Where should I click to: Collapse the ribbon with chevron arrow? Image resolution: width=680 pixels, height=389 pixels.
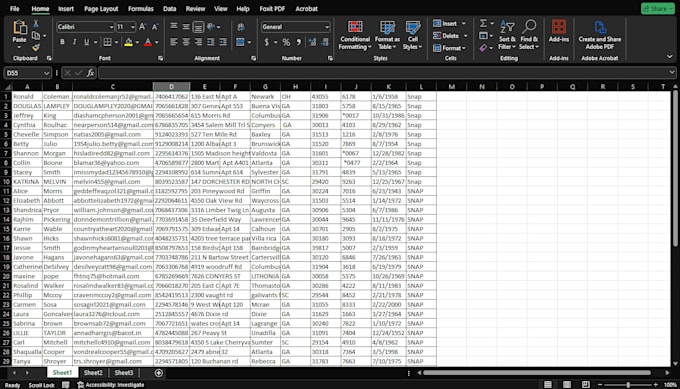pyautogui.click(x=670, y=57)
